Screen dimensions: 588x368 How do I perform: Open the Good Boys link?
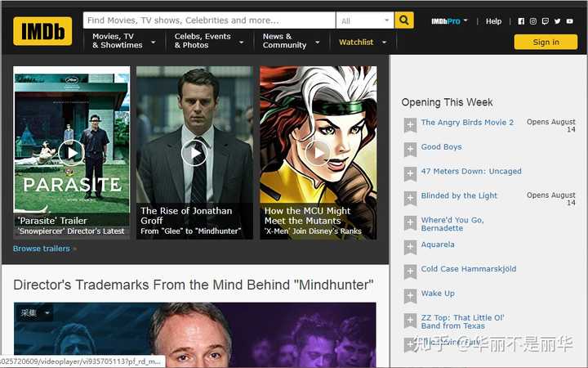(x=441, y=147)
